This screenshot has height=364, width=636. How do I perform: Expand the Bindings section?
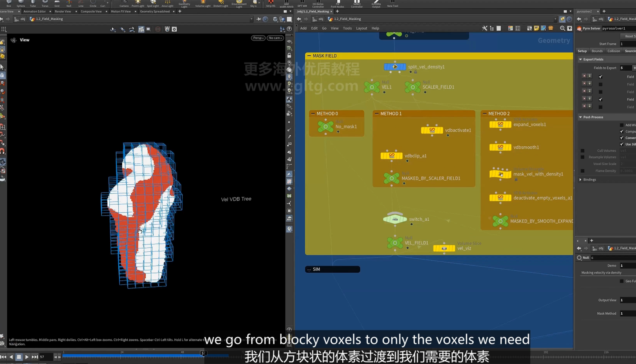pos(580,180)
